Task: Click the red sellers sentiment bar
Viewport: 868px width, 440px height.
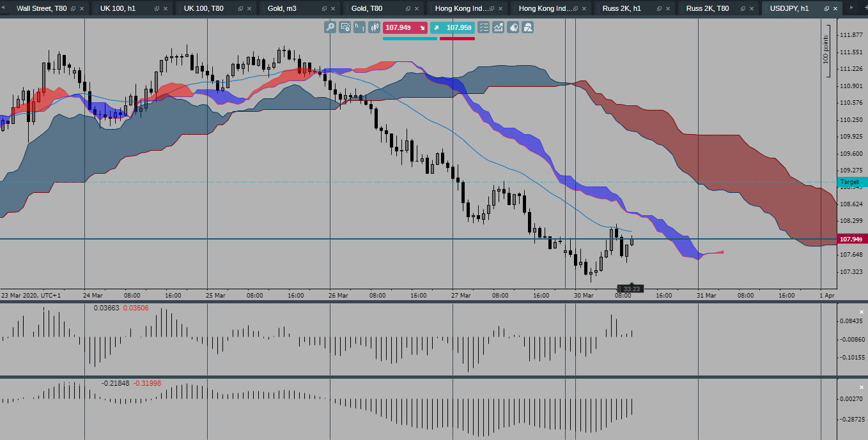Action: tap(457, 38)
